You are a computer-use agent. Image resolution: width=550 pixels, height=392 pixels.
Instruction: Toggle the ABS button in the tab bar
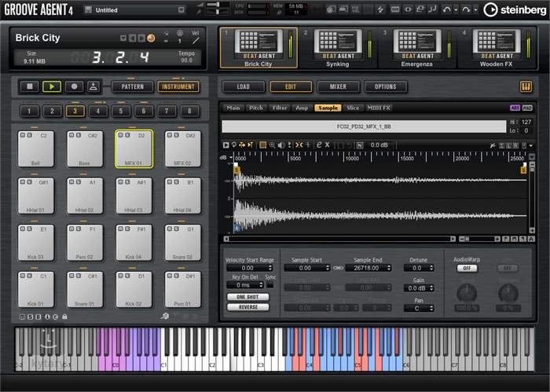515,108
